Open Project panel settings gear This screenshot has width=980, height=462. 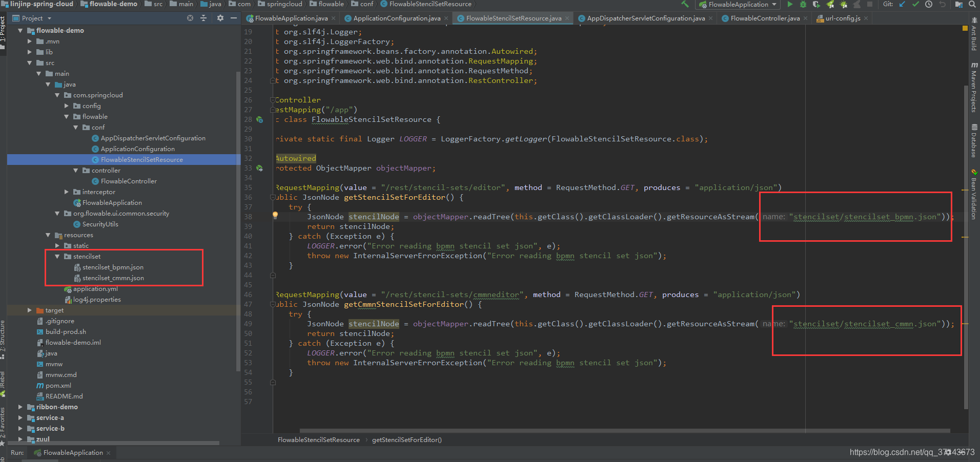tap(220, 18)
